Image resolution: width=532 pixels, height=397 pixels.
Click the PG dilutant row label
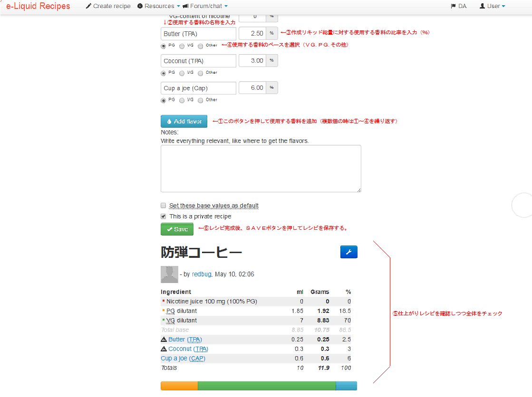pos(182,311)
